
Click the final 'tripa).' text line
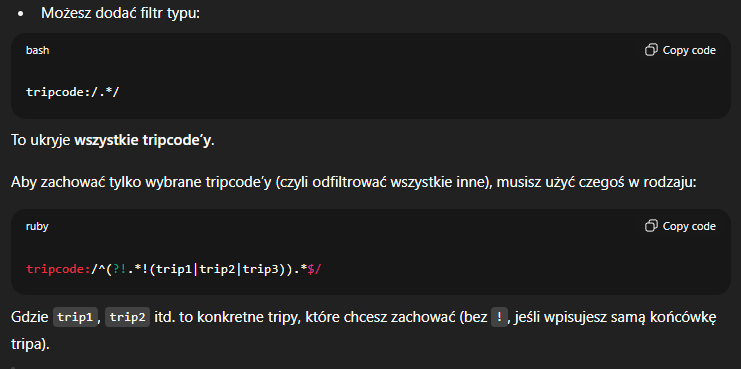click(30, 344)
